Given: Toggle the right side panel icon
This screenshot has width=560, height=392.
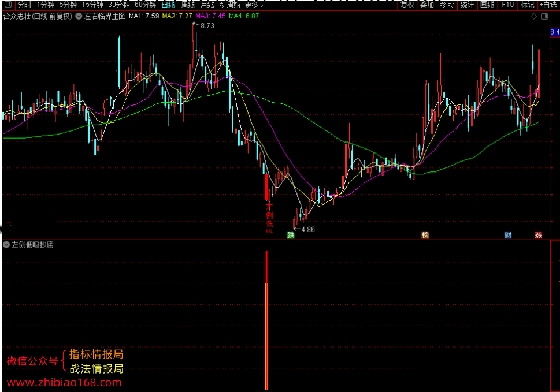Looking at the screenshot, I should pos(544,16).
